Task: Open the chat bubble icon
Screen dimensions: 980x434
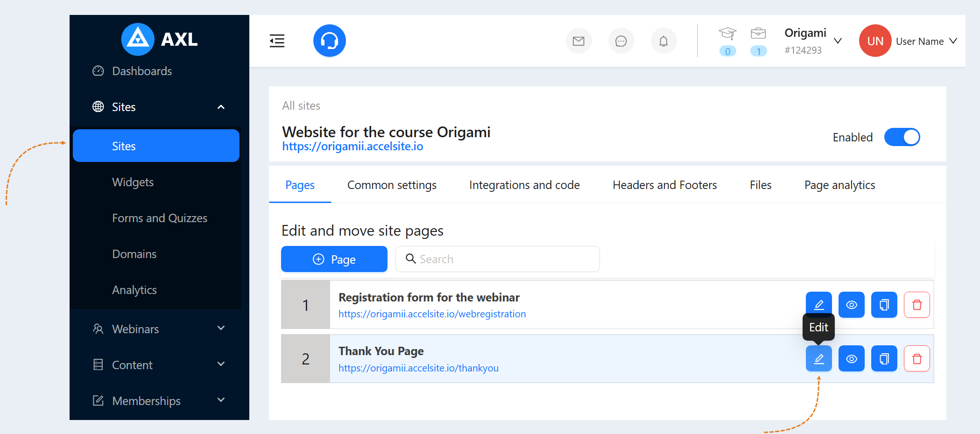Action: tap(621, 41)
